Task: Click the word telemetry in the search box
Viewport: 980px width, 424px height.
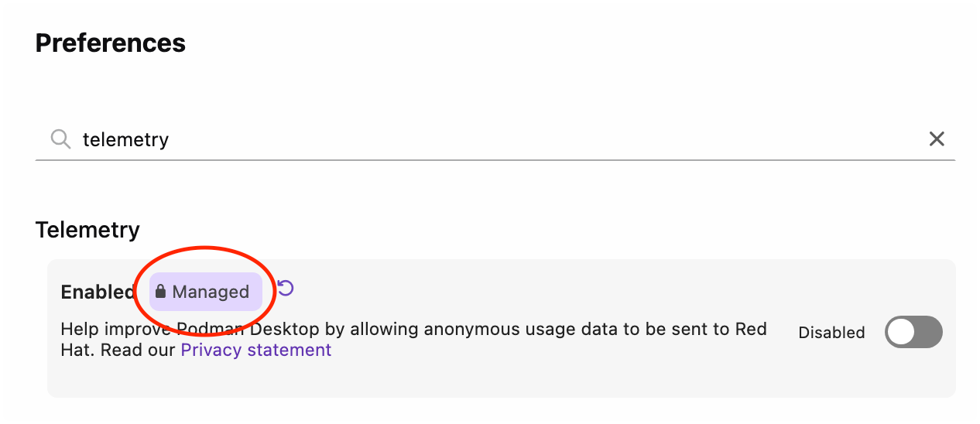Action: point(125,139)
